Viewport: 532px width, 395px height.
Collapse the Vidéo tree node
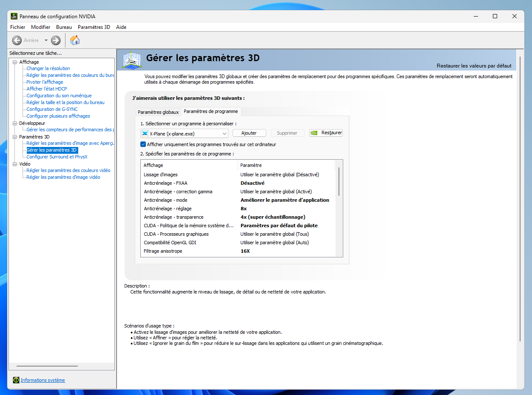pos(15,164)
